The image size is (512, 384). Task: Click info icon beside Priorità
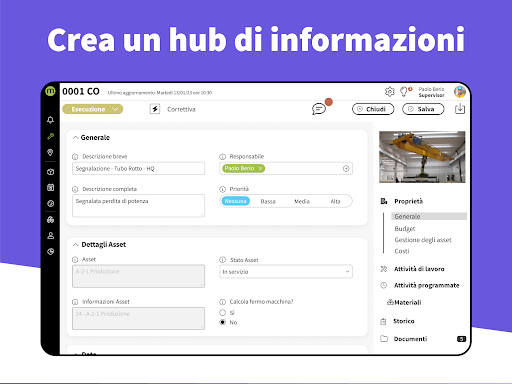[222, 189]
